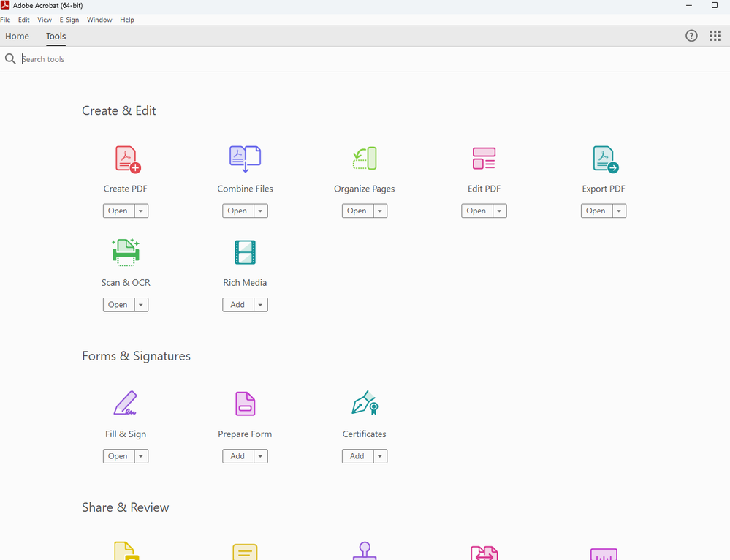Image resolution: width=730 pixels, height=560 pixels.
Task: Click the Adobe Acrobat logo in title bar
Action: tap(5, 5)
